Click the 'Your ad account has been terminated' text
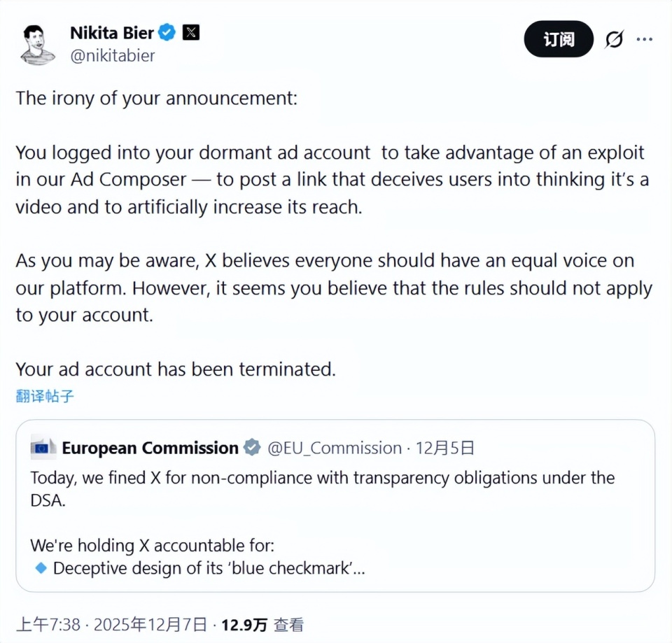This screenshot has height=643, width=672. point(175,369)
